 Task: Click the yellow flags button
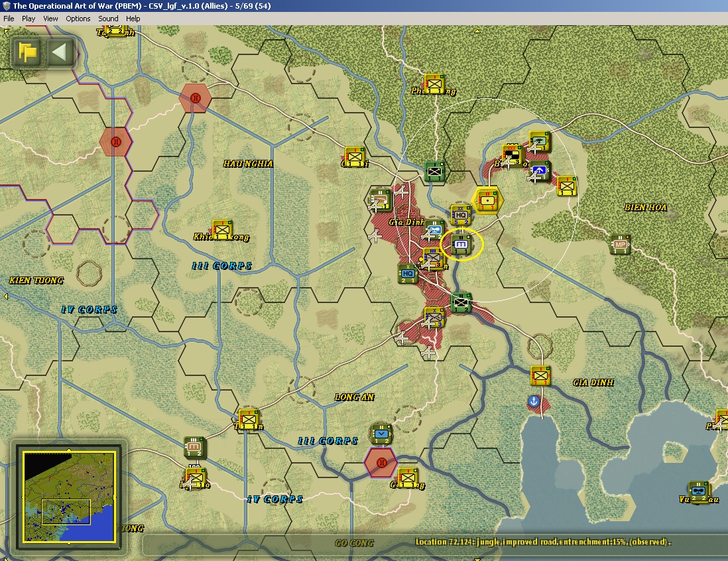(x=27, y=52)
